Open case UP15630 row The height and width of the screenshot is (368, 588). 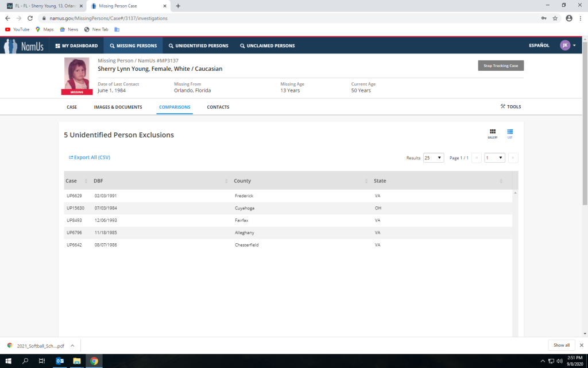(x=76, y=208)
